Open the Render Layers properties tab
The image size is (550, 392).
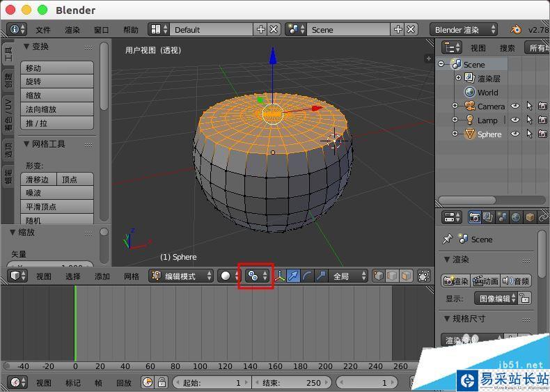[x=488, y=217]
